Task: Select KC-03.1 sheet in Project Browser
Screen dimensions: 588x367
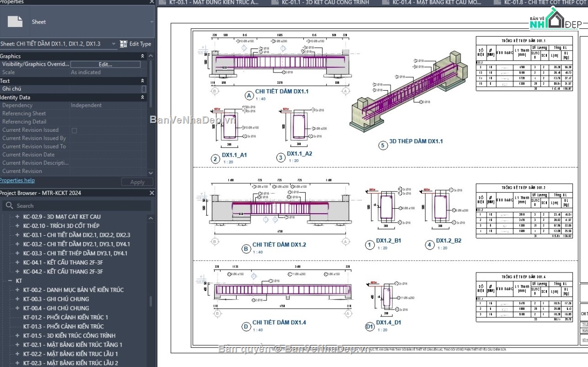Action: tap(76, 235)
